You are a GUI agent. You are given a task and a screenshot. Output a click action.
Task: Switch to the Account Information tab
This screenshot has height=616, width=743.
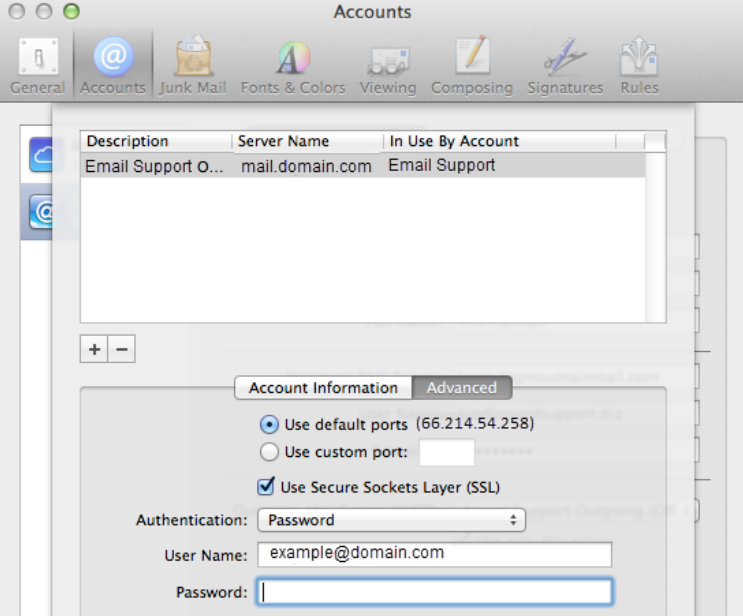(323, 388)
